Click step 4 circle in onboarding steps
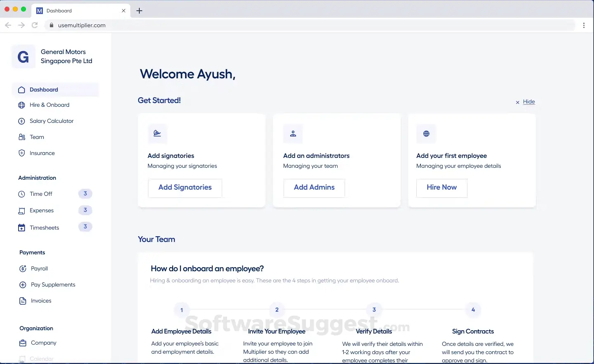This screenshot has width=594, height=364. (473, 310)
